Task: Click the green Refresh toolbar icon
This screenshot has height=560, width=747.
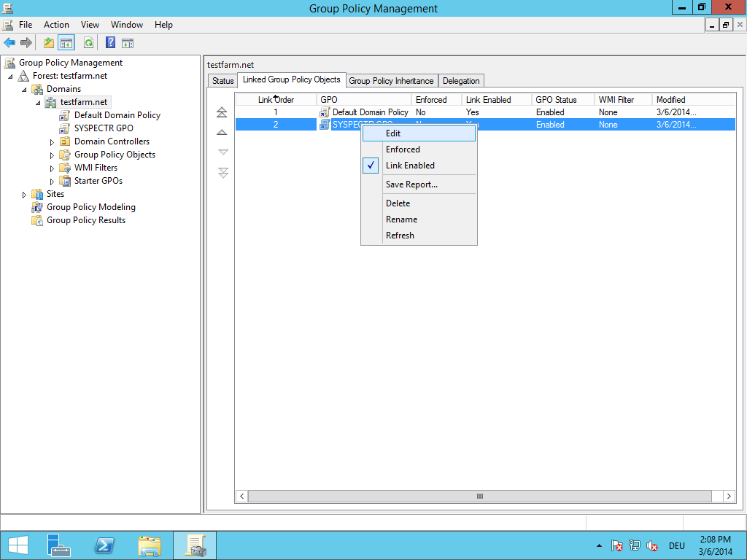Action: pos(88,43)
